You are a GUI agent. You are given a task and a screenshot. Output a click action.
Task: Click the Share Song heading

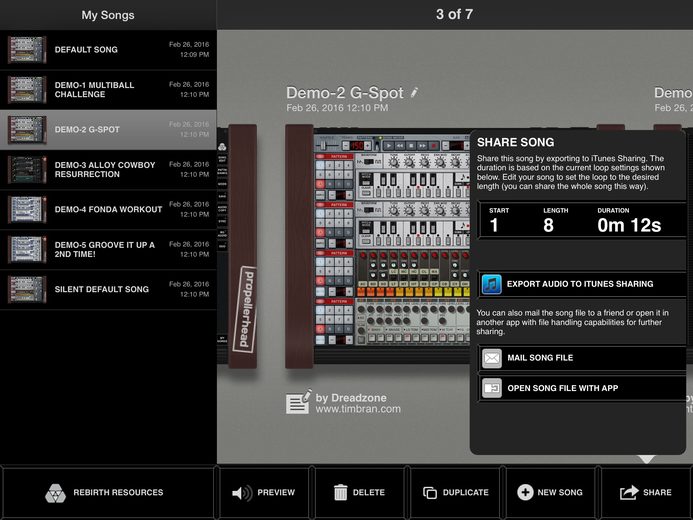(515, 142)
